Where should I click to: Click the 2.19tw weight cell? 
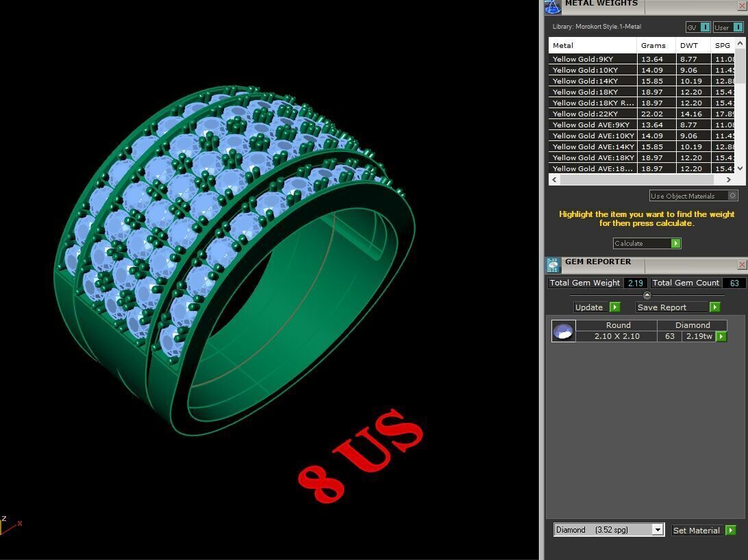pos(699,336)
